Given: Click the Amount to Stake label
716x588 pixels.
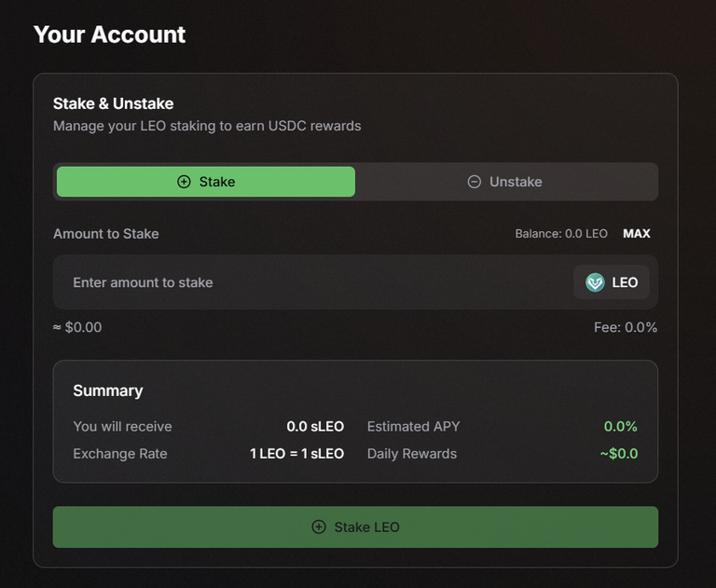Looking at the screenshot, I should (x=106, y=234).
